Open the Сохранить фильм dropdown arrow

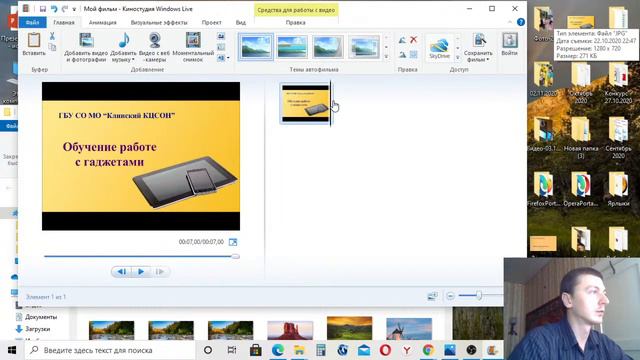[488, 60]
